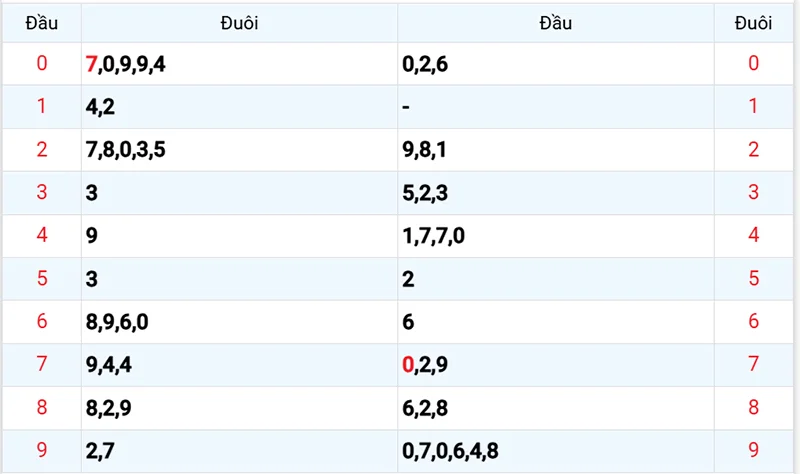Click the leftmost Đầu column header
Viewport: 800px width, 474px height.
point(41,22)
